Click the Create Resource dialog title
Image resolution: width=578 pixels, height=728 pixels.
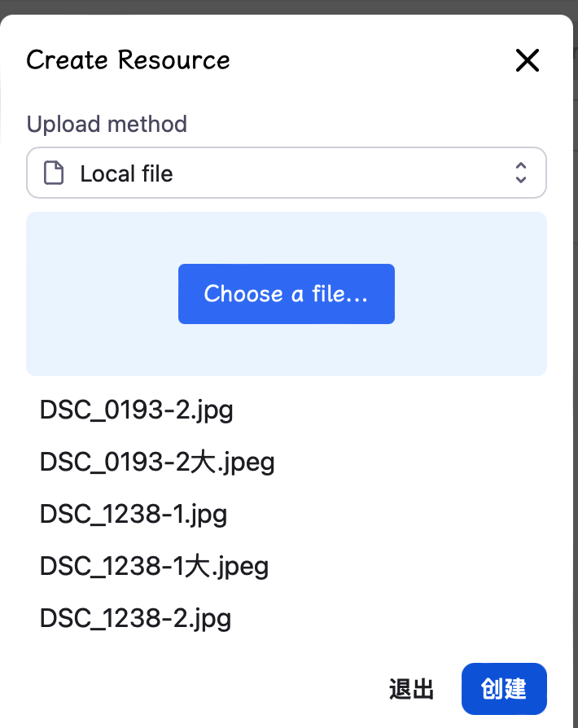click(x=128, y=60)
